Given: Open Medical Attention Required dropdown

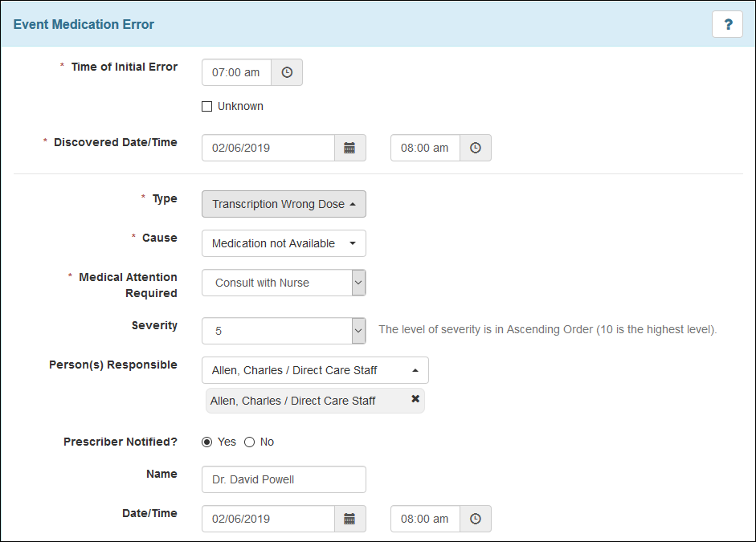Looking at the screenshot, I should (284, 283).
